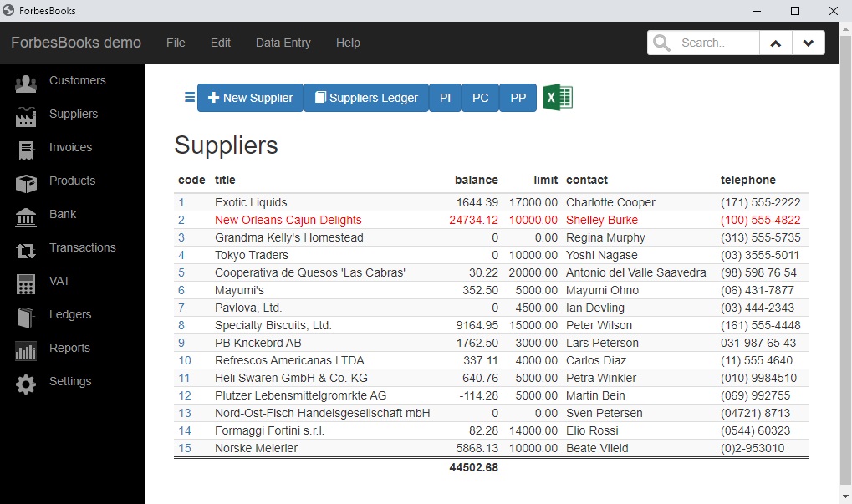Go to next search result arrow
This screenshot has height=504, width=852.
point(808,43)
